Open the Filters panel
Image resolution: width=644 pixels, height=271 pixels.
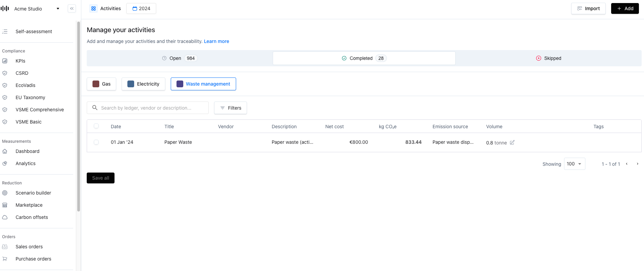(230, 108)
